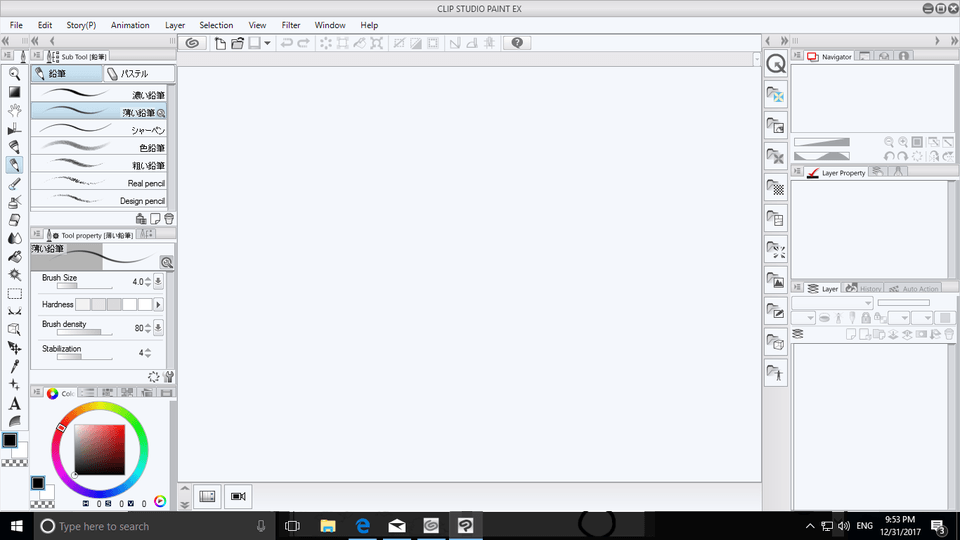Open Task View on taskbar
Viewport: 960px width, 540px height.
(293, 526)
